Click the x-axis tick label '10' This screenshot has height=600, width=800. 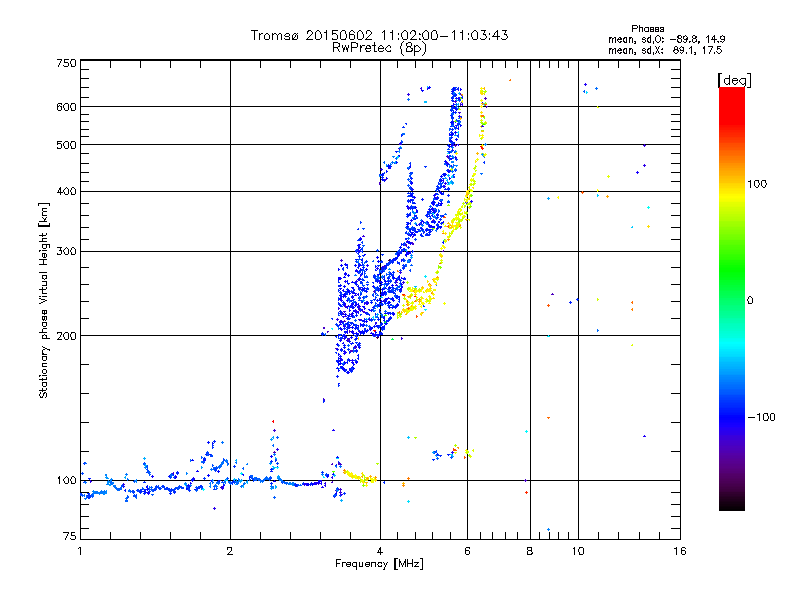pyautogui.click(x=578, y=551)
